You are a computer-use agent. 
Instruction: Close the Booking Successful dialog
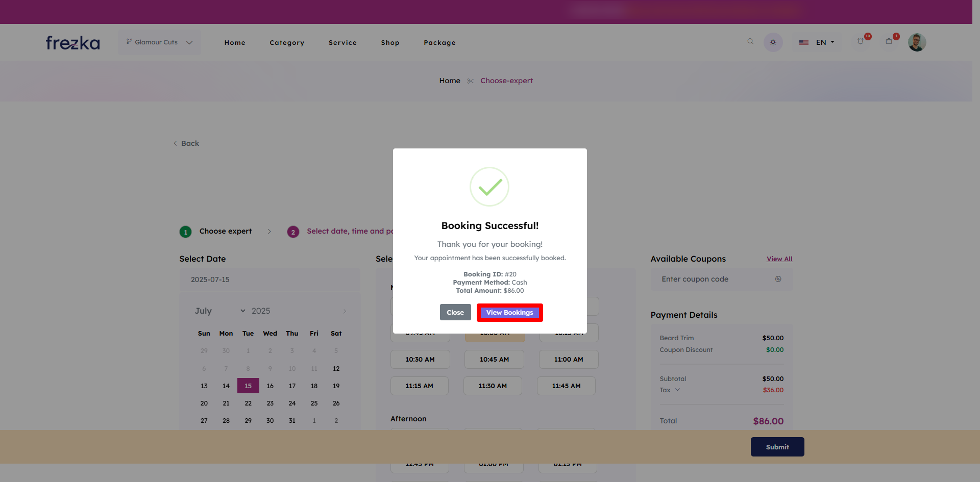455,313
